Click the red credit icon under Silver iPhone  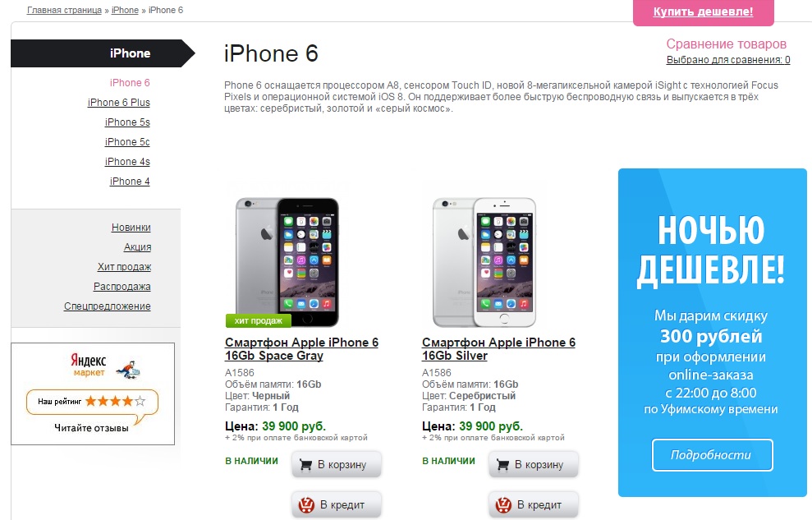pyautogui.click(x=504, y=504)
